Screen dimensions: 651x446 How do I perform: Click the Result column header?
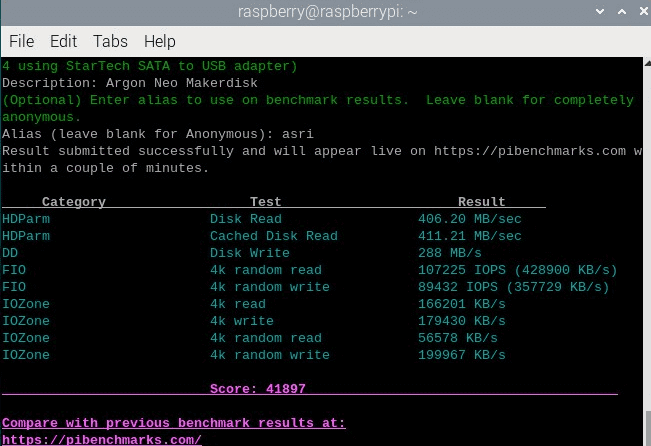pos(481,202)
